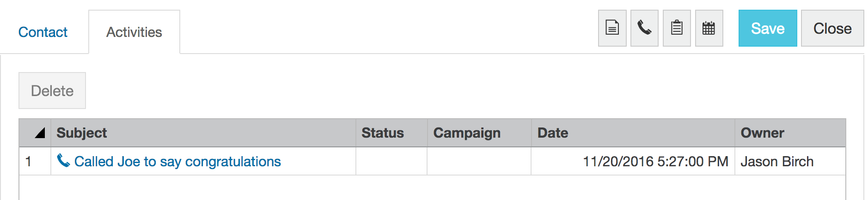The height and width of the screenshot is (200, 868).
Task: Click the Delete button above the grid
Action: 52,91
